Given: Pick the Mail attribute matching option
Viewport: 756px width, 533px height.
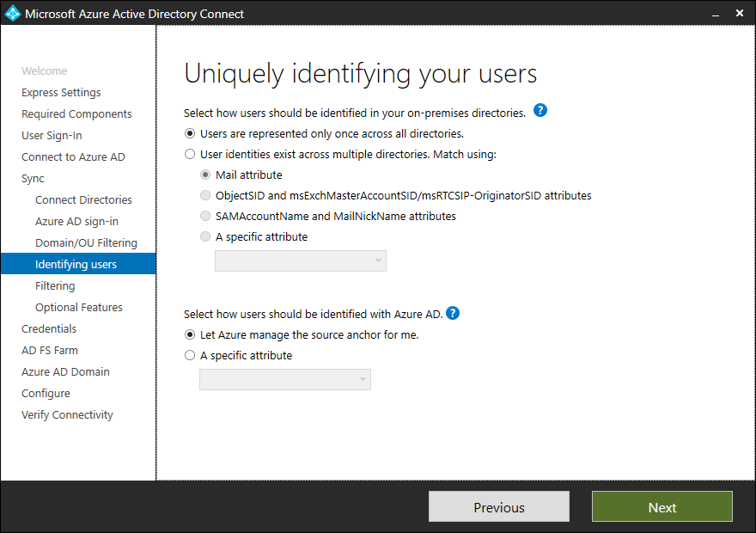Looking at the screenshot, I should coord(205,175).
